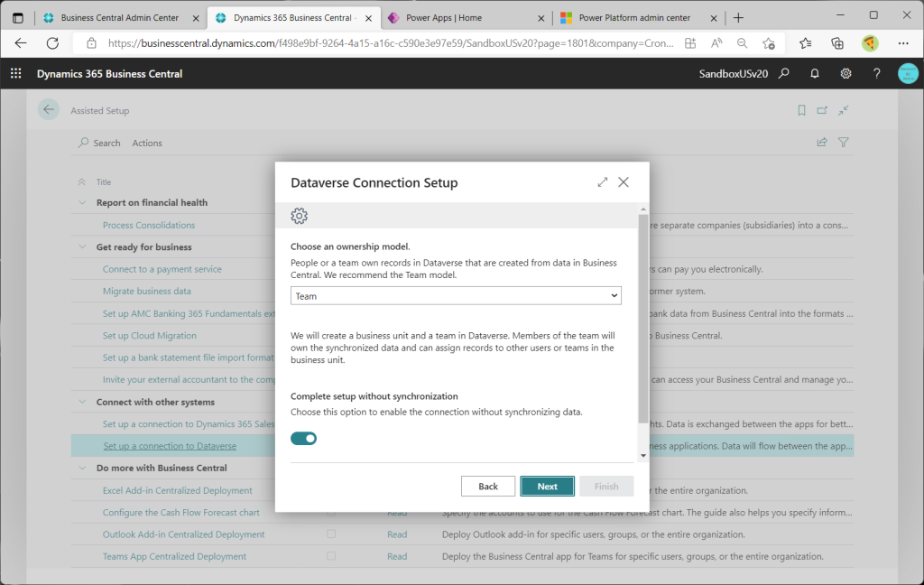
Task: Open the Process Consolidations link
Action: (x=149, y=225)
